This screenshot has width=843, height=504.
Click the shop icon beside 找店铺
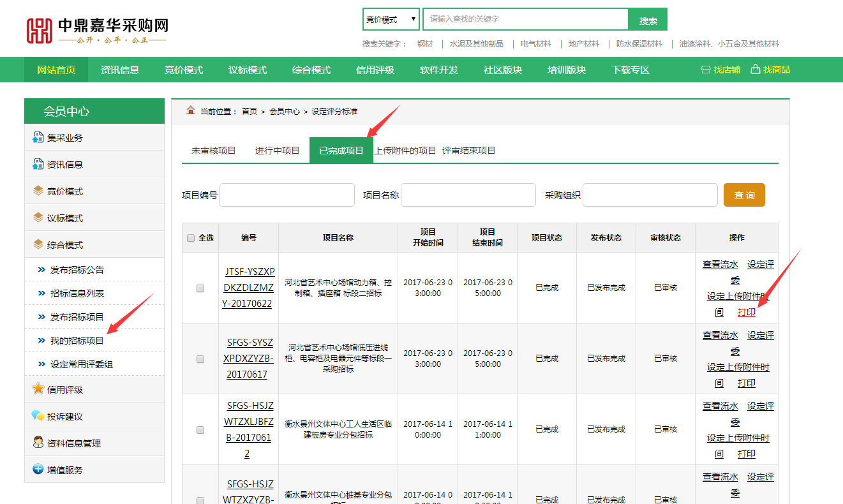click(x=705, y=70)
